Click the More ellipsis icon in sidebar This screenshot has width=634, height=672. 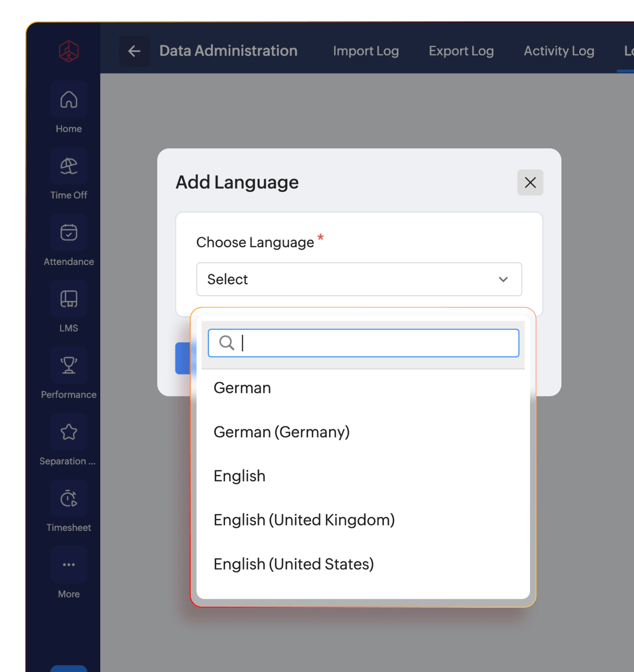68,564
